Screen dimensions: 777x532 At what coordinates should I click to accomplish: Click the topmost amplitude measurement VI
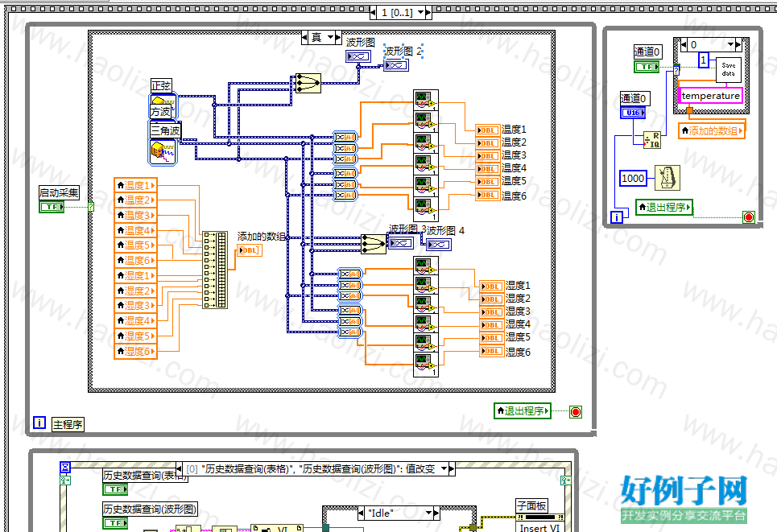426,101
